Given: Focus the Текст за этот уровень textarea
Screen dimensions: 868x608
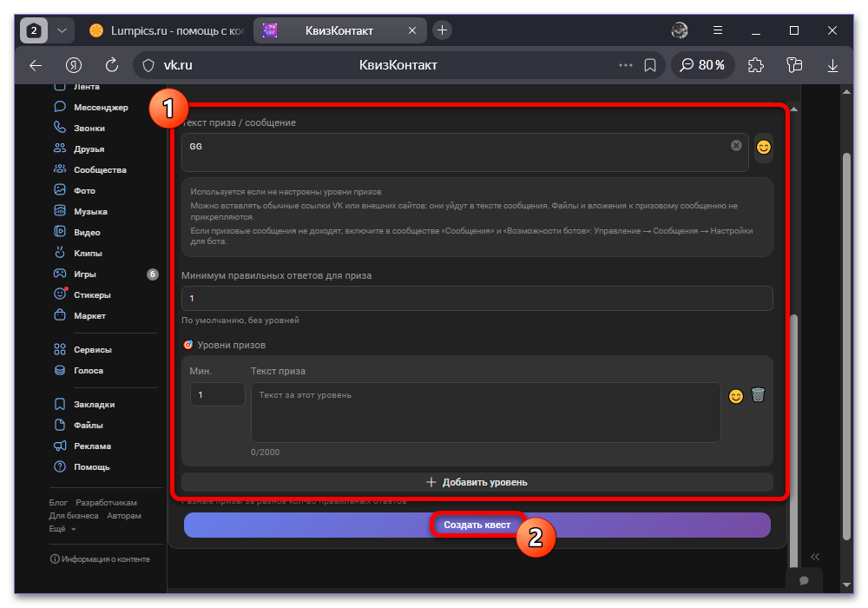Looking at the screenshot, I should click(486, 413).
